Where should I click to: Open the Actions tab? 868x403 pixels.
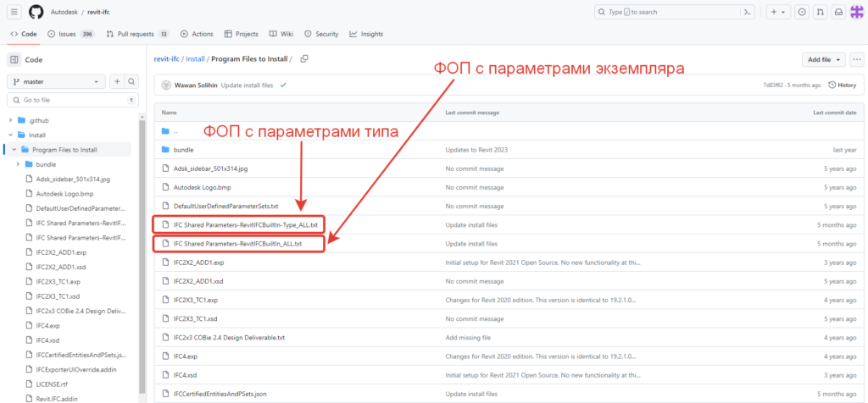(197, 34)
